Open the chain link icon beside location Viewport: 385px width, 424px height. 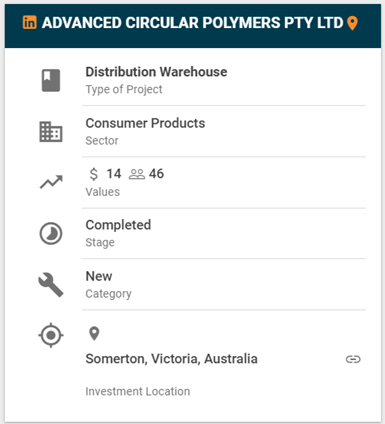pos(353,359)
